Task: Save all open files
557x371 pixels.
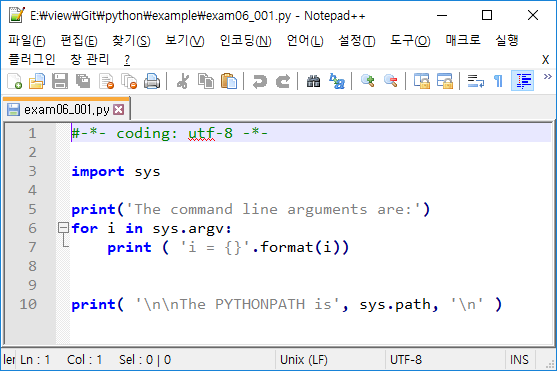Action: [x=83, y=81]
